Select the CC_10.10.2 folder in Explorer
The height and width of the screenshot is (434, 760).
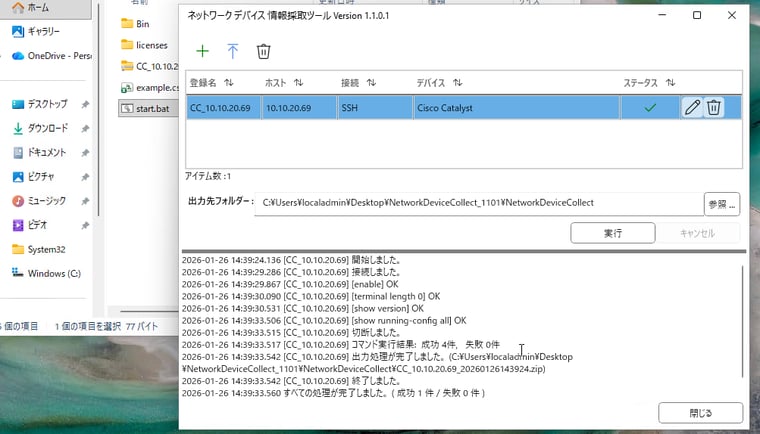tap(150, 66)
